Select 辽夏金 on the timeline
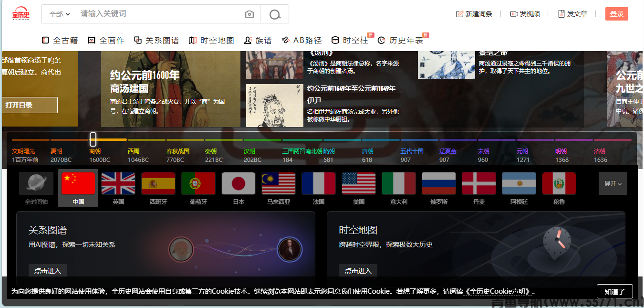Image resolution: width=644 pixels, height=308 pixels. pos(448,155)
